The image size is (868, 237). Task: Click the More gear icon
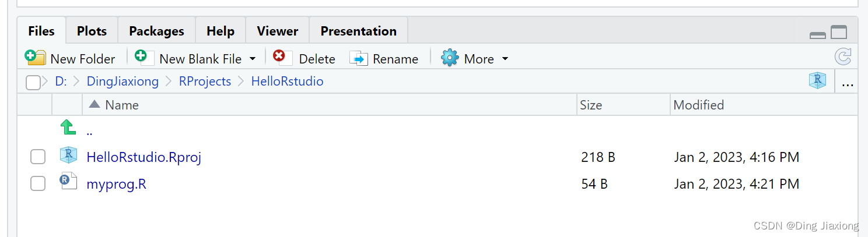(x=450, y=58)
